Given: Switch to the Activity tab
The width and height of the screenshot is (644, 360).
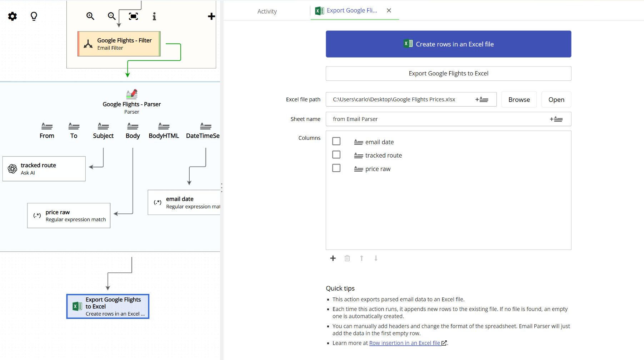Looking at the screenshot, I should (267, 11).
